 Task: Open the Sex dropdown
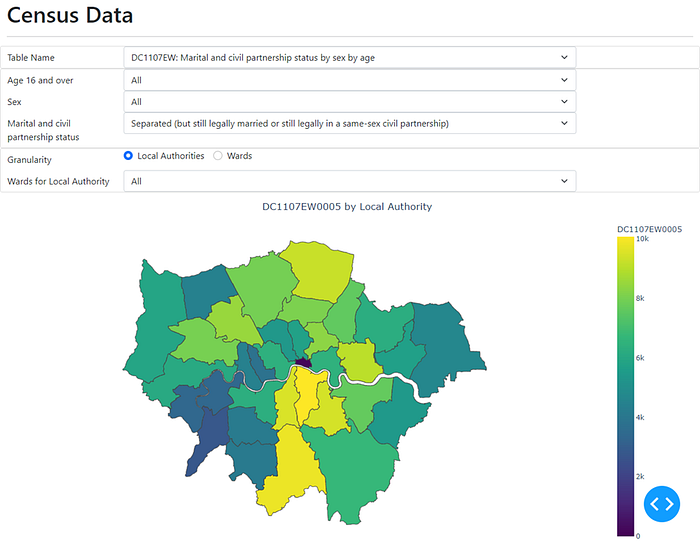pos(349,101)
